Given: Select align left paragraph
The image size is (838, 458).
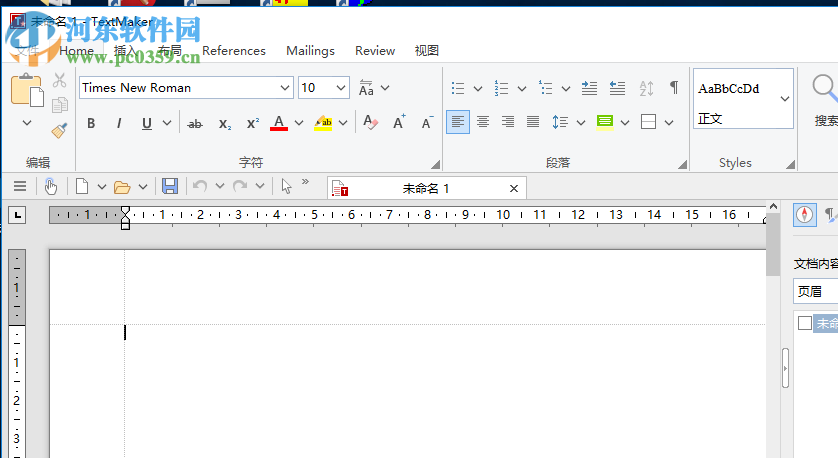Looking at the screenshot, I should coord(458,122).
